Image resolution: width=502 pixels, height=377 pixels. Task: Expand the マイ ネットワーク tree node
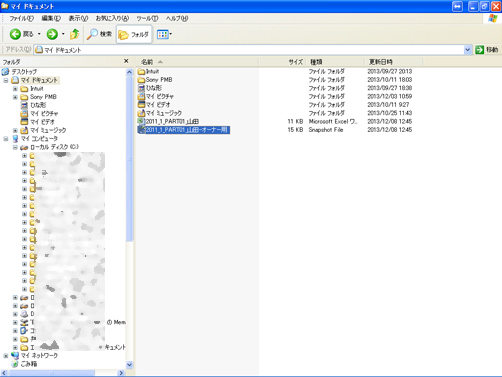point(6,356)
